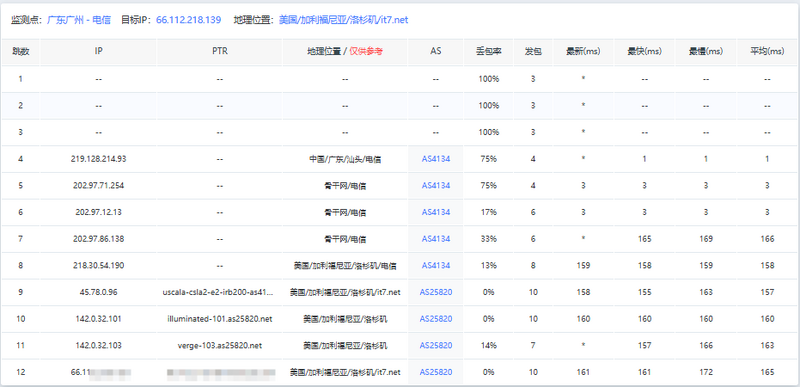
Task: Click the 最快(ms) column header
Action: [x=644, y=51]
